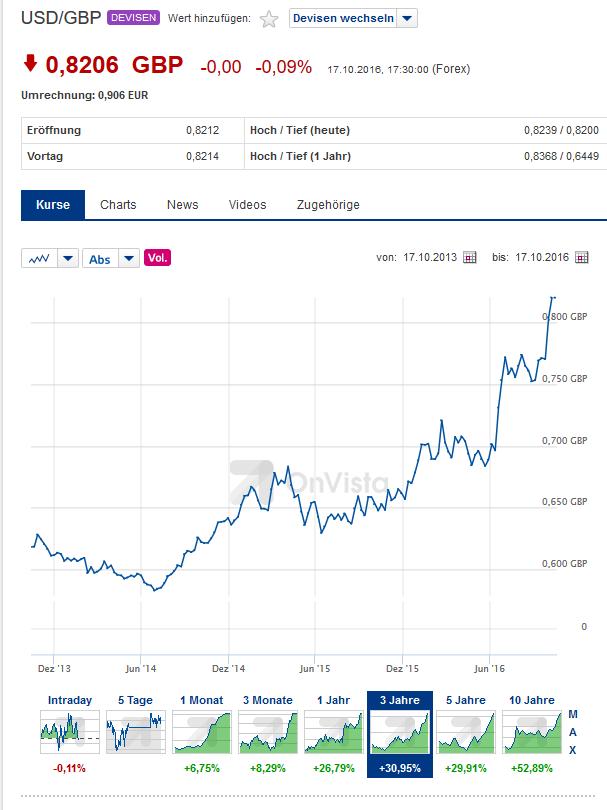The image size is (607, 810).
Task: Click the von date field 17.10.2013
Action: tap(430, 257)
